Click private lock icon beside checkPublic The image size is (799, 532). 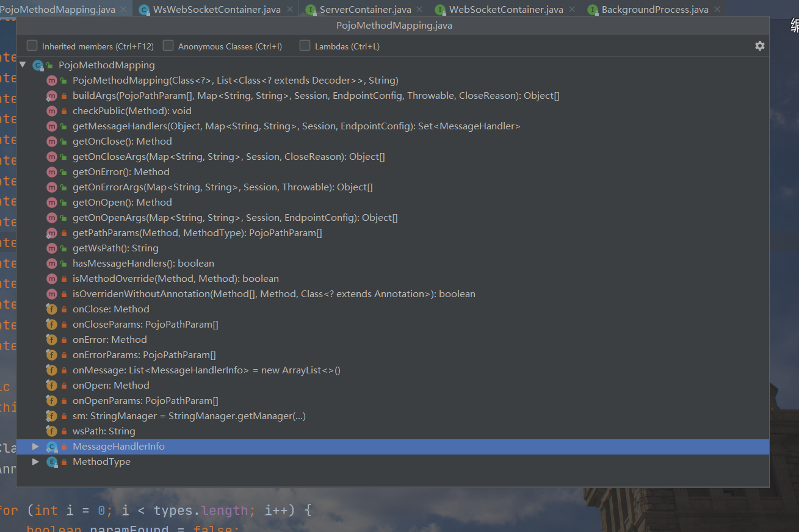(64, 111)
